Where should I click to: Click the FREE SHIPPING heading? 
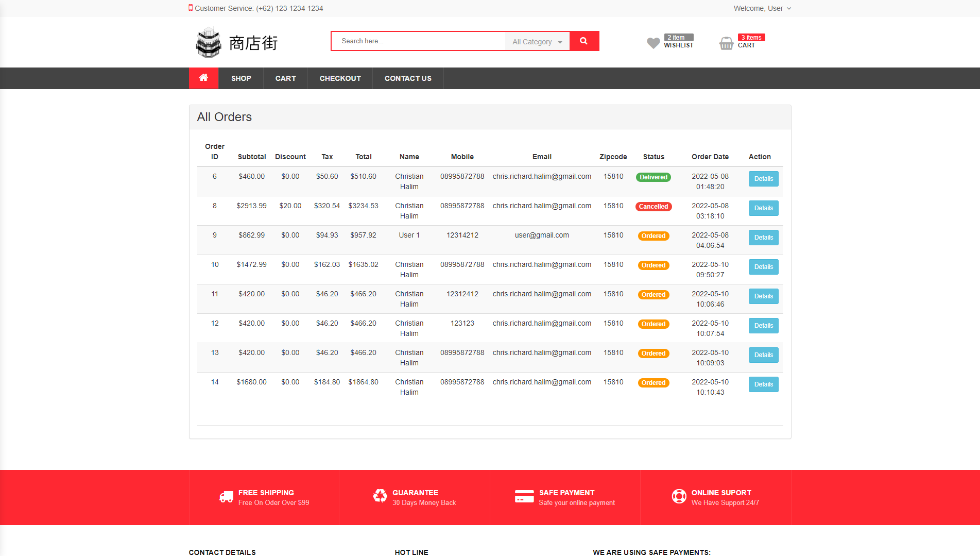coord(266,493)
